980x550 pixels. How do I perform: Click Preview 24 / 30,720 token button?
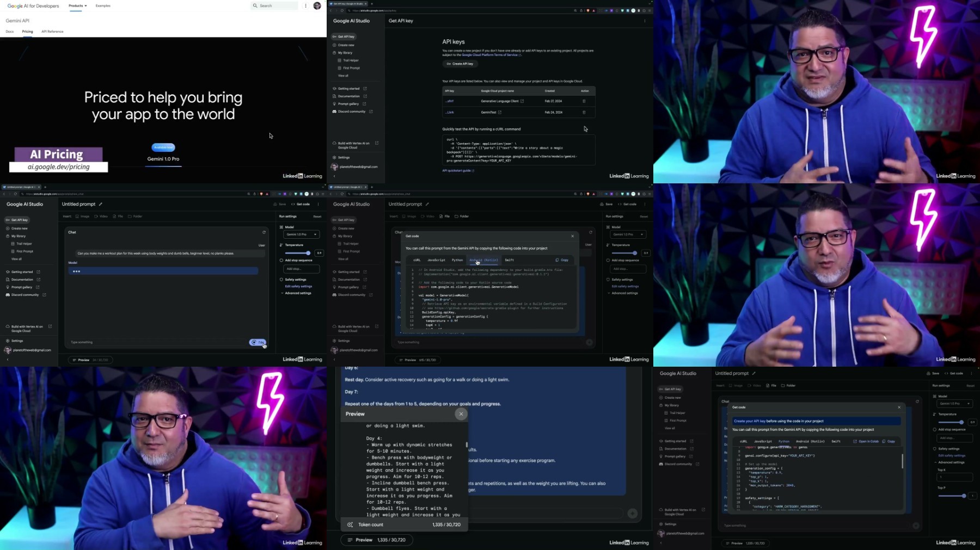pyautogui.click(x=90, y=360)
